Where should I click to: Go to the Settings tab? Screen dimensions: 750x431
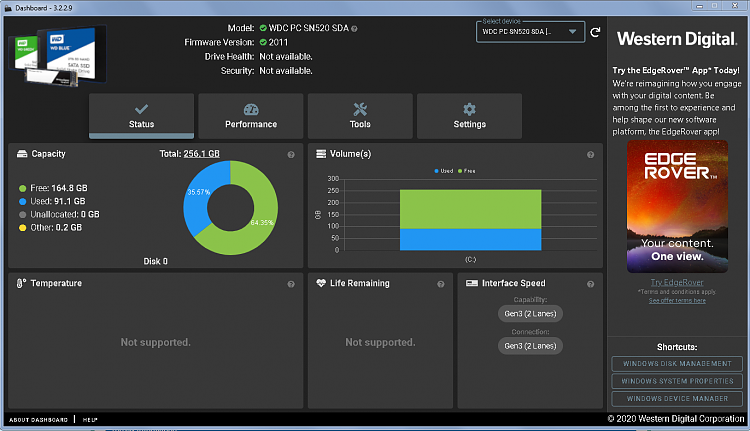[469, 116]
